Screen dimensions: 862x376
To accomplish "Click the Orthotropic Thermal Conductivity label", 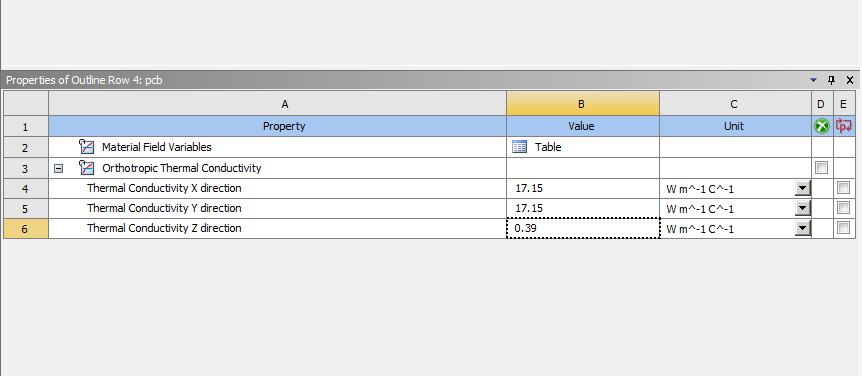I will (181, 168).
